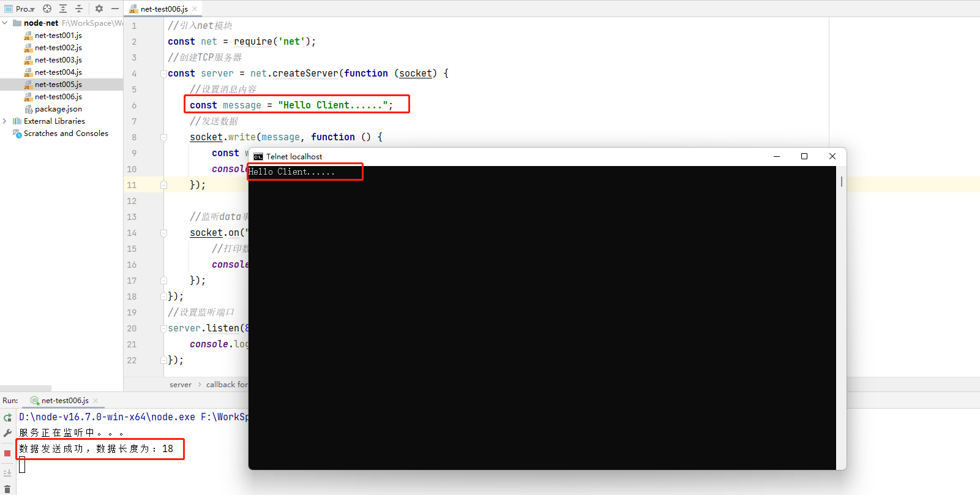Clear console output with trash icon
Image resolution: width=980 pixels, height=495 pixels.
[x=7, y=489]
